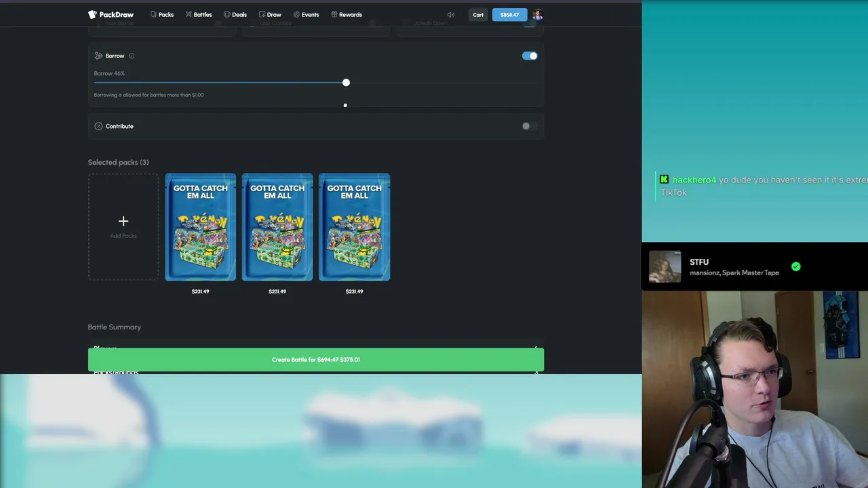Click the STFU song title
Viewport: 868px width, 488px height.
coord(699,262)
